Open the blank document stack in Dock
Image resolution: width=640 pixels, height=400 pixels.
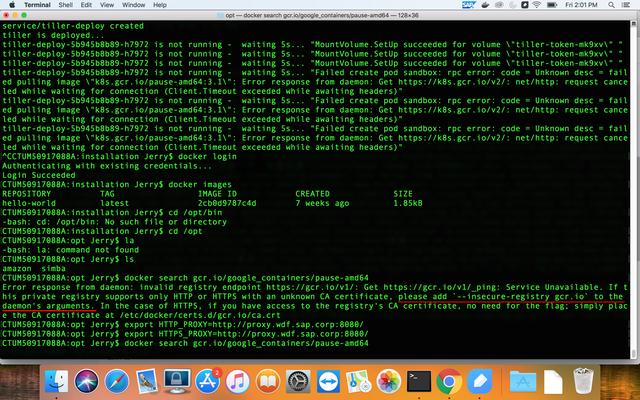point(553,381)
